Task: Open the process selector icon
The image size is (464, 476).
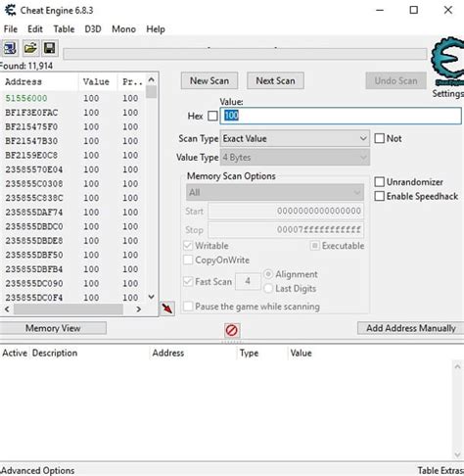Action: pyautogui.click(x=10, y=49)
